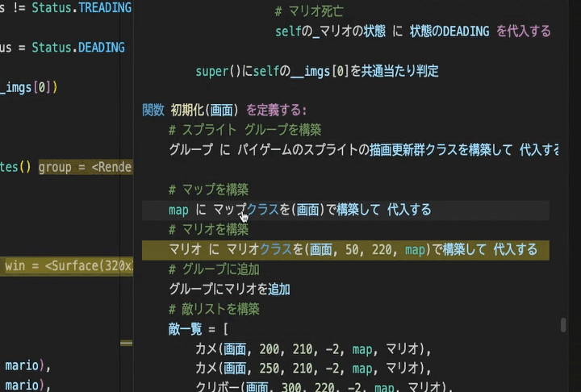Click '_imgs[0])' in the left editor
The height and width of the screenshot is (392, 581).
(29, 88)
